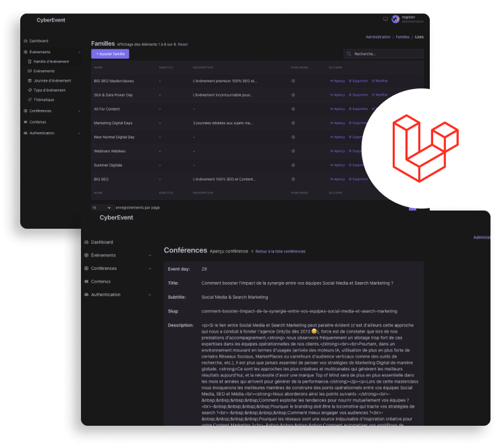
Task: Click the monitor icon beside the avatar
Action: point(385,19)
